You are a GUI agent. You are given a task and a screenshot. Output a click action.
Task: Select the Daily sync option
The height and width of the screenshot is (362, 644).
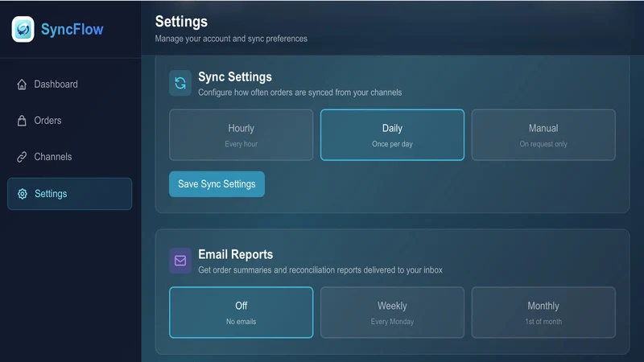(392, 134)
